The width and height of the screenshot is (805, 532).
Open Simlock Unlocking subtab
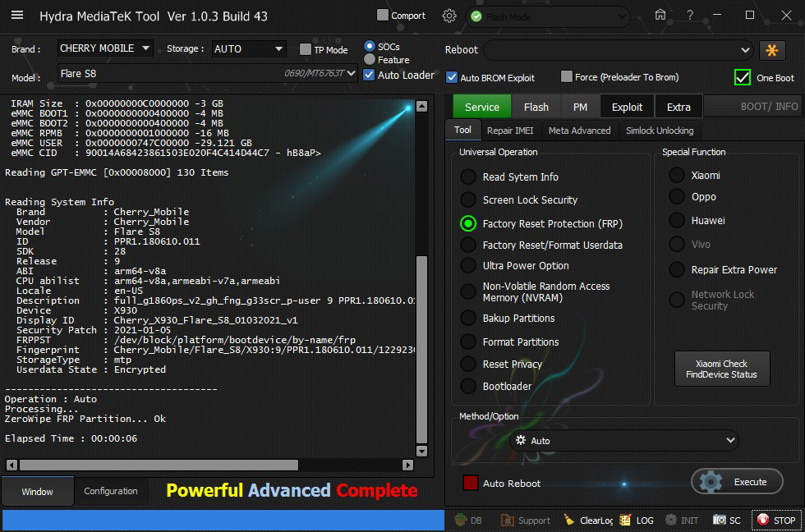660,131
